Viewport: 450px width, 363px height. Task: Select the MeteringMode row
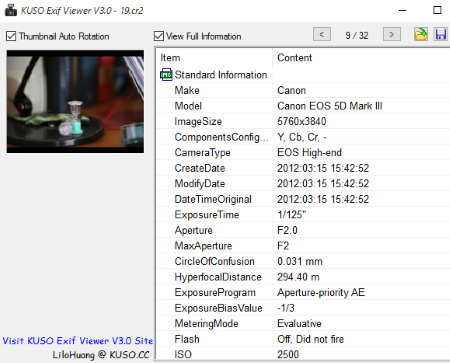(x=303, y=323)
